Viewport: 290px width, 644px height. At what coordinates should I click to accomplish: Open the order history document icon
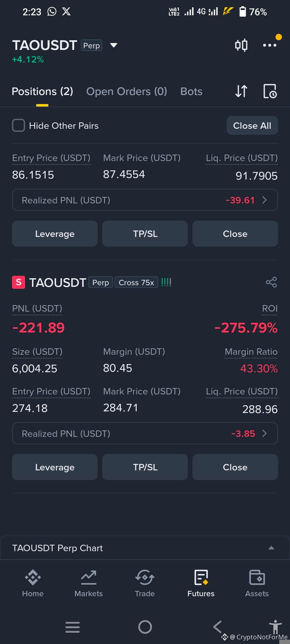point(270,91)
